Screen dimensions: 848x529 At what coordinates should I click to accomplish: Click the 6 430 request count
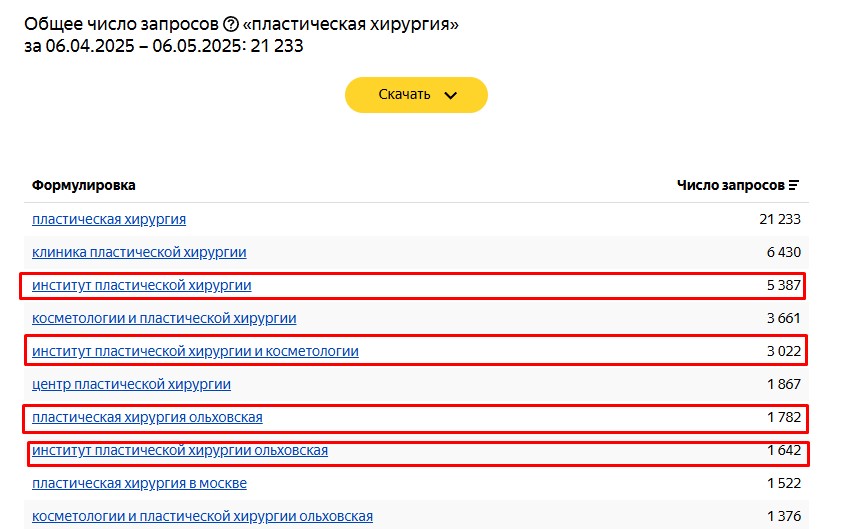tap(784, 252)
